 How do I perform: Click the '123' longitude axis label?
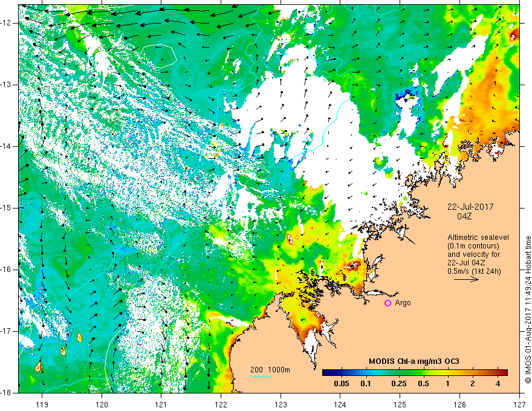click(281, 404)
